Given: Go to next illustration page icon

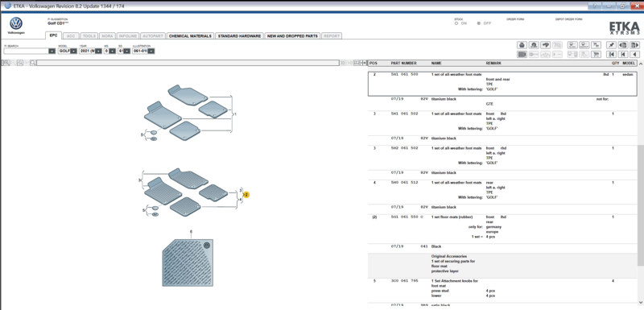Looking at the screenshot, I should click(x=634, y=45).
